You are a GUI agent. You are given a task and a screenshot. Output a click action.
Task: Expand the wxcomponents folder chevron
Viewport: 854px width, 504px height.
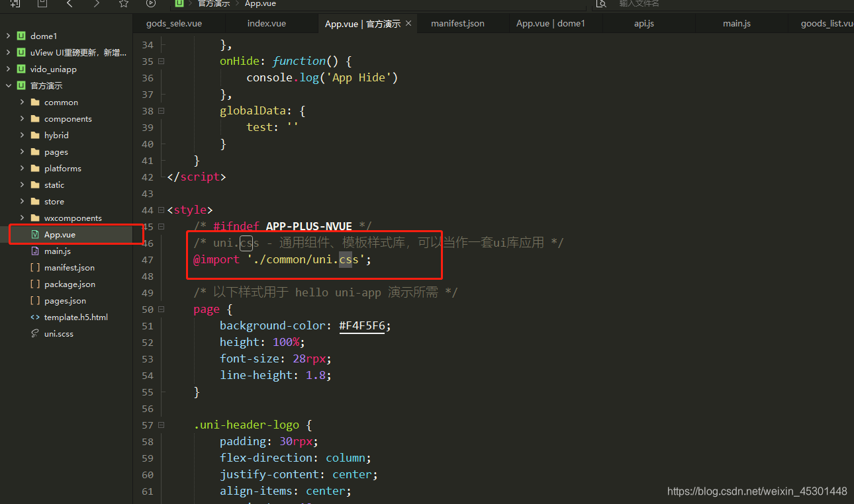tap(22, 218)
